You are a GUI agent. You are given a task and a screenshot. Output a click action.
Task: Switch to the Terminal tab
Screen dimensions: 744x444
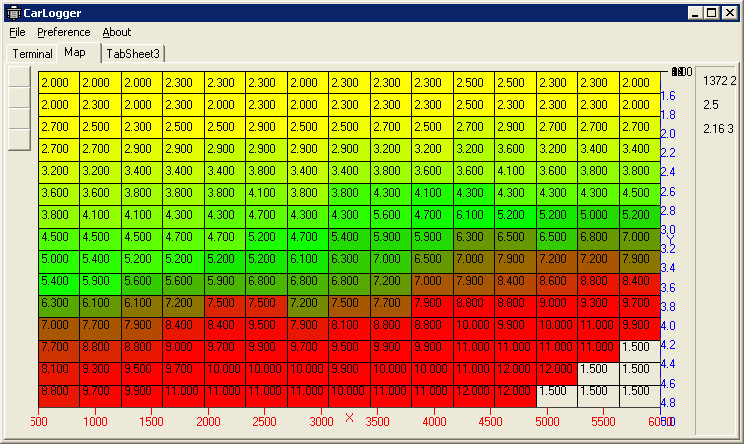click(32, 54)
